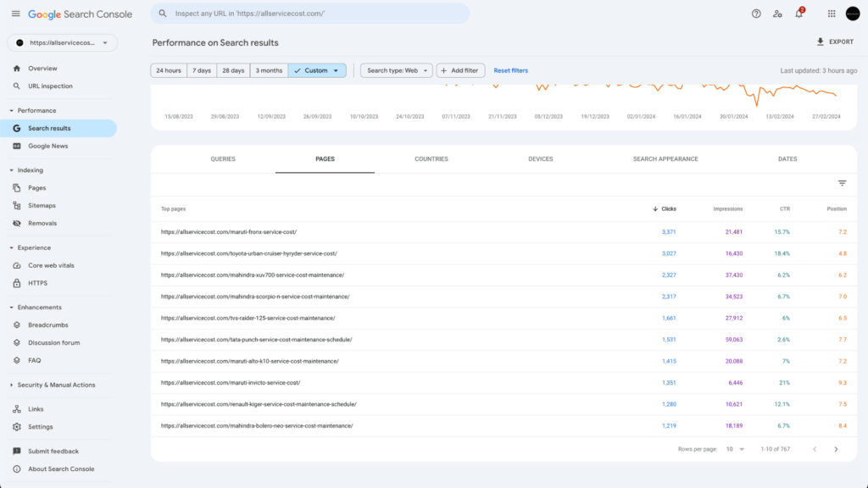Open the mahindra-xuv700 page row
The height and width of the screenshot is (488, 868).
504,275
